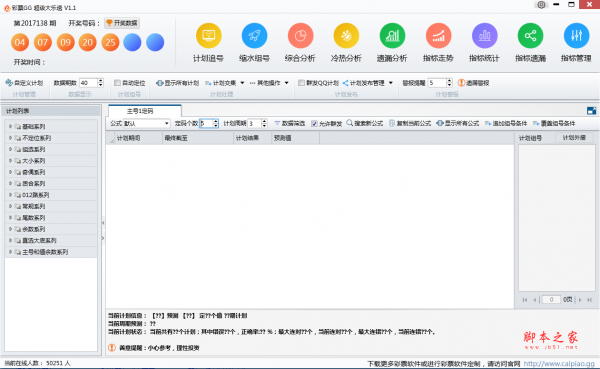Open 计划发布管理 dropdown arrow

tap(391, 83)
